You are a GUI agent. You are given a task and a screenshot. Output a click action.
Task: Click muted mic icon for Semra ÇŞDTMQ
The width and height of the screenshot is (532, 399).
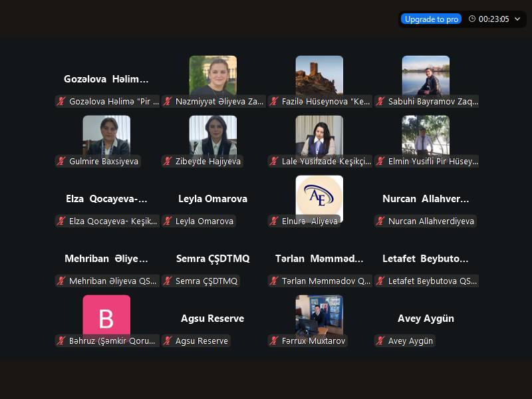(x=168, y=281)
